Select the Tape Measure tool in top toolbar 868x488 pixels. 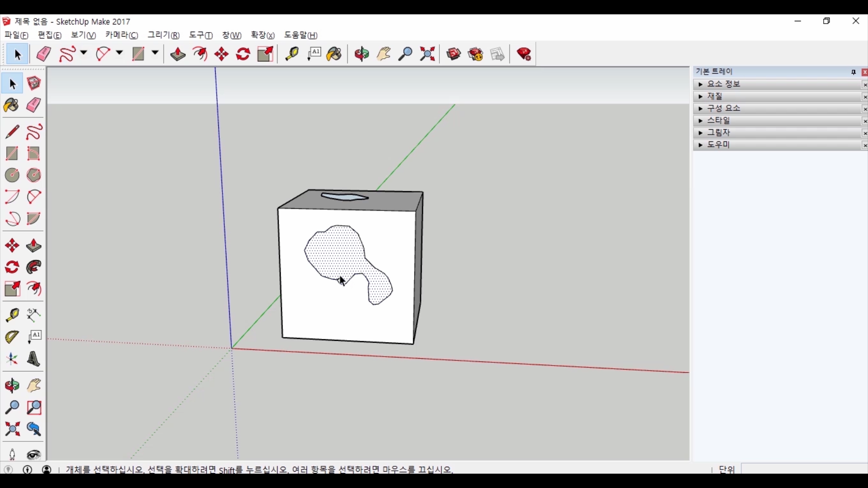point(292,54)
